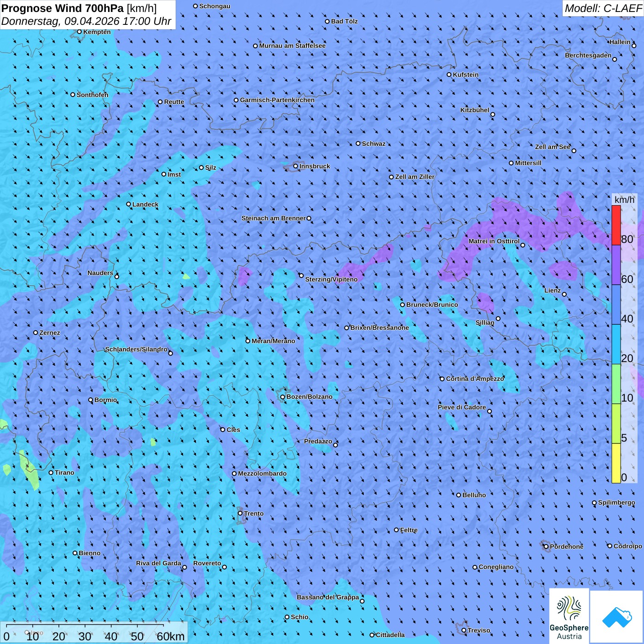Click the Mittersill city label
The image size is (644, 644).
click(528, 163)
